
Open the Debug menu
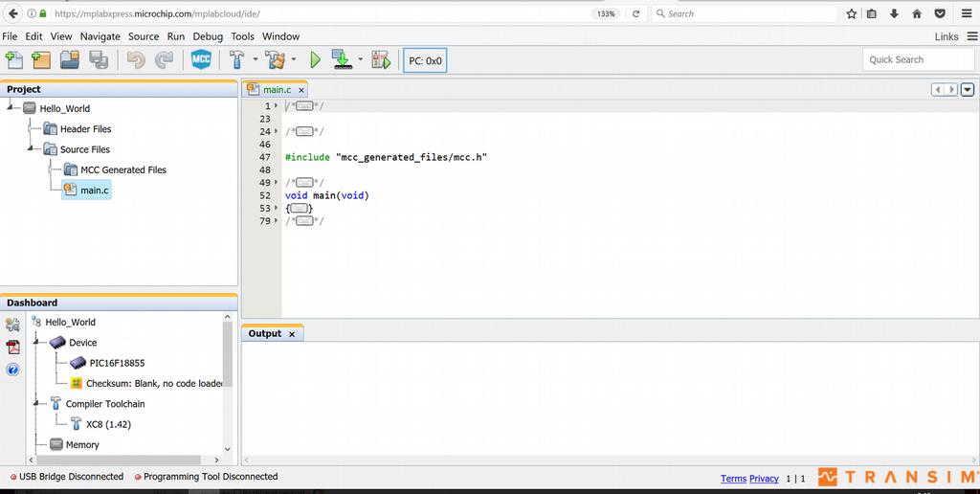[x=208, y=36]
